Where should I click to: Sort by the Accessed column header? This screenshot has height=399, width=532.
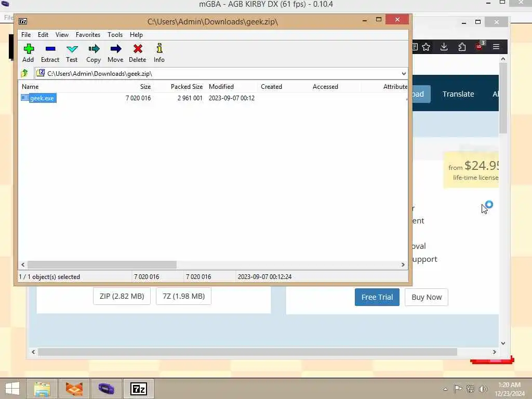pos(325,87)
